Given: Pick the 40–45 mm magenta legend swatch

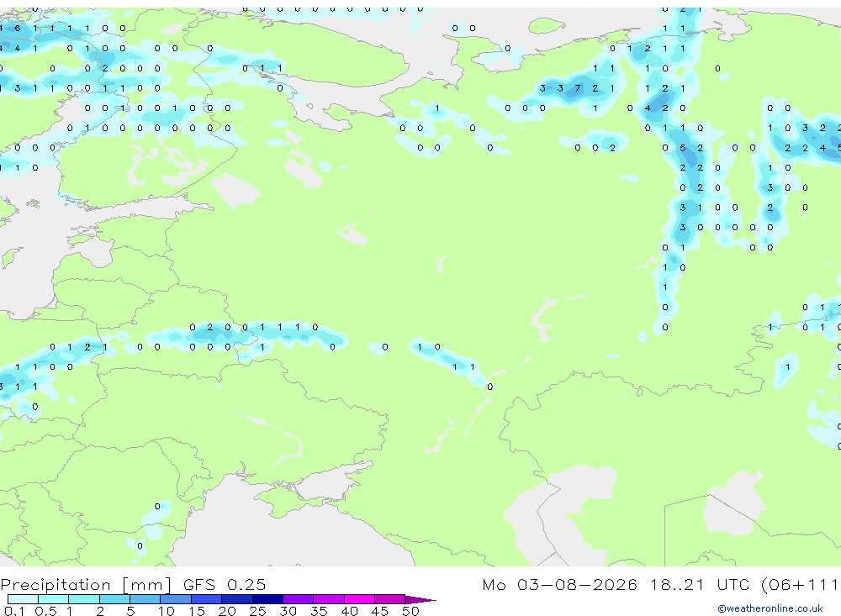Looking at the screenshot, I should (359, 599).
